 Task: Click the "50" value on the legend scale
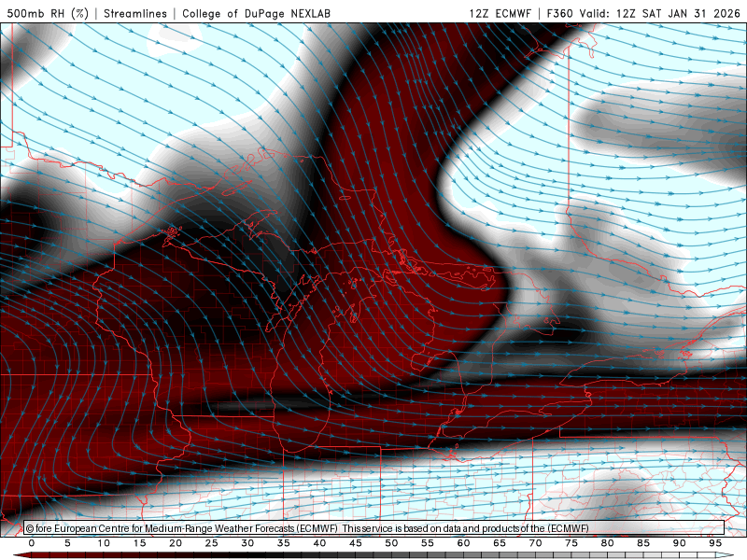coord(391,543)
